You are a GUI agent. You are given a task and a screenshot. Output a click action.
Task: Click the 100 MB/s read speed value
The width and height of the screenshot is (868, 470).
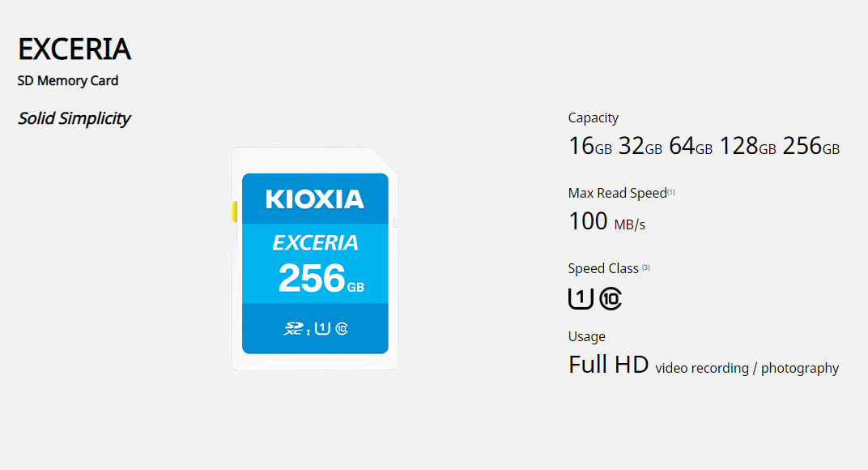606,222
